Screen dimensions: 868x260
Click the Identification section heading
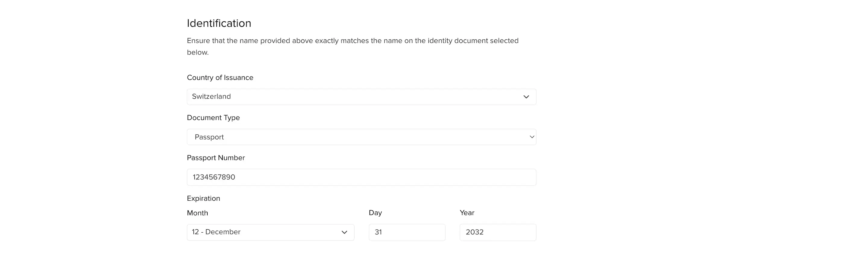219,23
